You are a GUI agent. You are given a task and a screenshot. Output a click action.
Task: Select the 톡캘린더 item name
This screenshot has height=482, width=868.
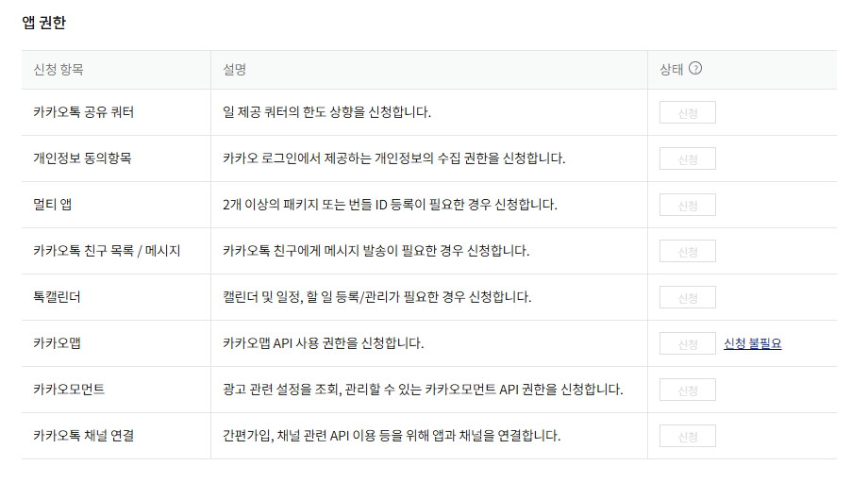57,296
